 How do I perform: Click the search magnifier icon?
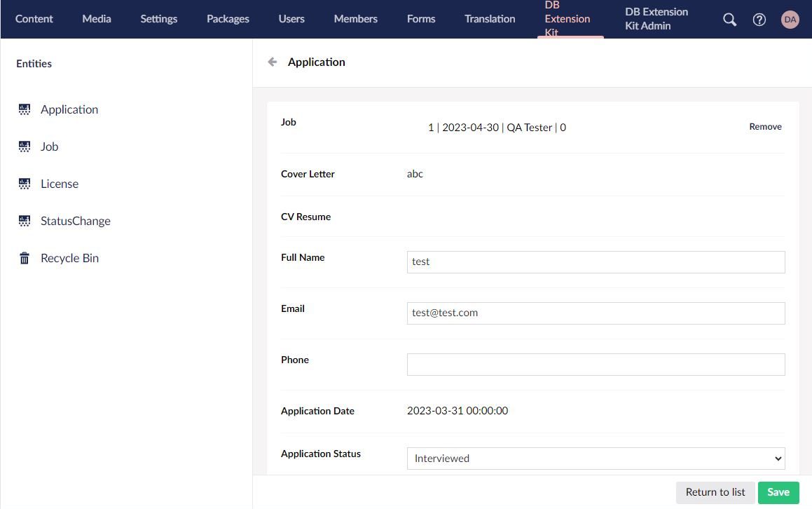pos(729,19)
